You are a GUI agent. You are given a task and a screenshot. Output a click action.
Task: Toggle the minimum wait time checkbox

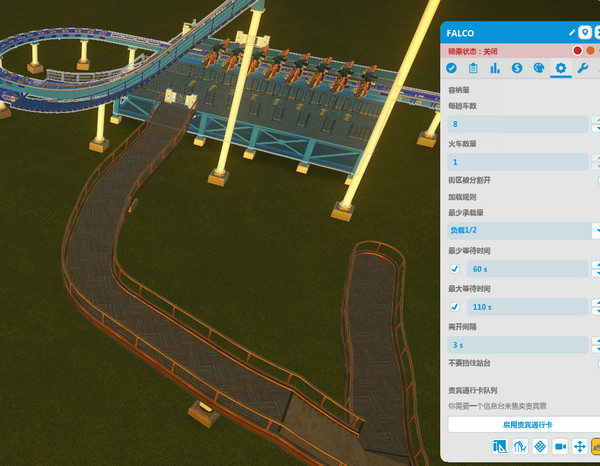tap(455, 269)
